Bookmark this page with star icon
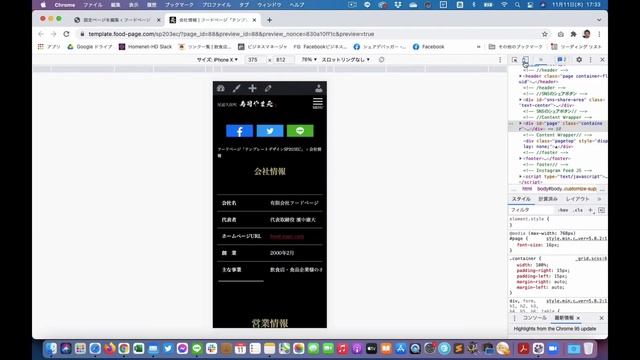This screenshot has width=640, height=360. coord(544,34)
